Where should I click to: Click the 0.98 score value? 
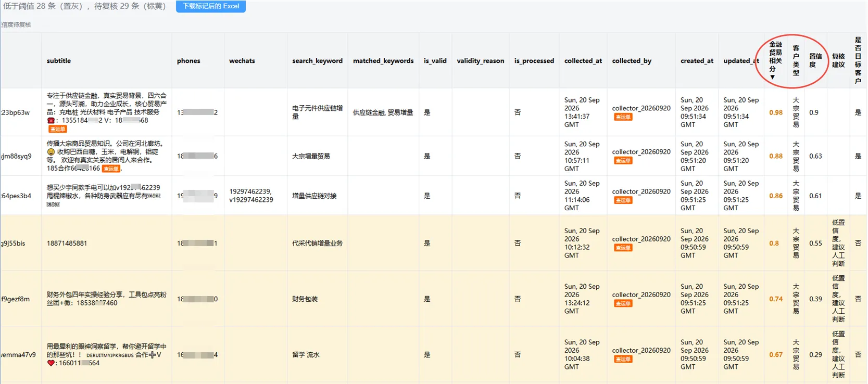[776, 112]
